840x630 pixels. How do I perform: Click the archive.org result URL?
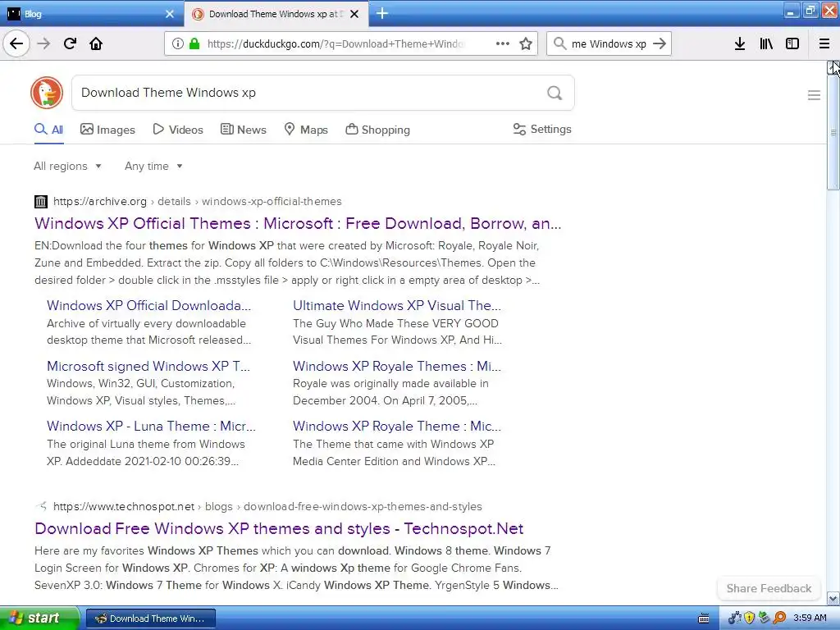[197, 202]
